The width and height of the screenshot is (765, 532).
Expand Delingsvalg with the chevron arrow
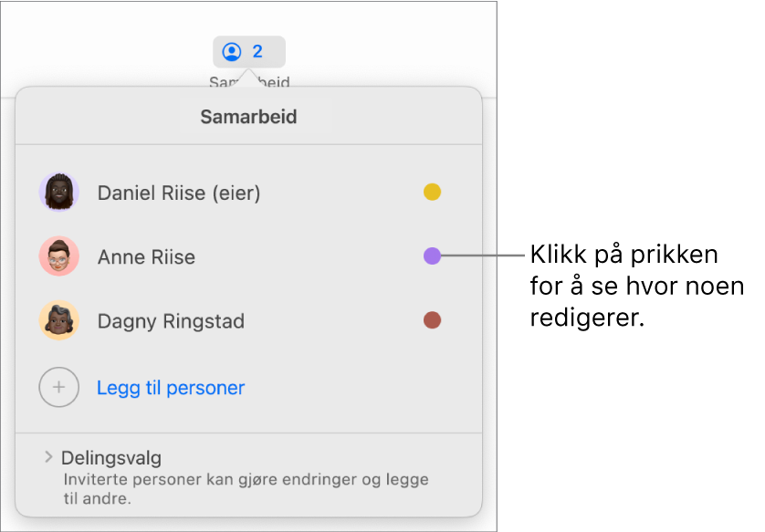[x=48, y=457]
